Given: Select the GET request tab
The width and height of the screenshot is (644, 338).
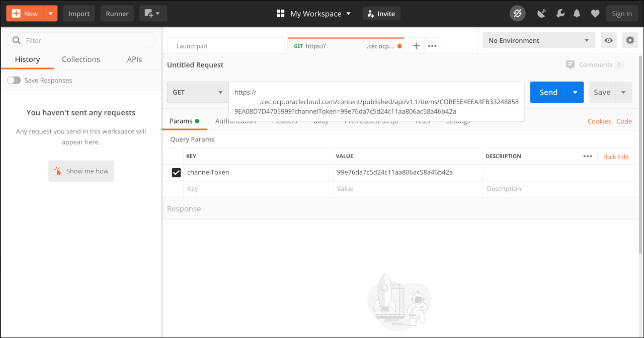Looking at the screenshot, I should (346, 46).
